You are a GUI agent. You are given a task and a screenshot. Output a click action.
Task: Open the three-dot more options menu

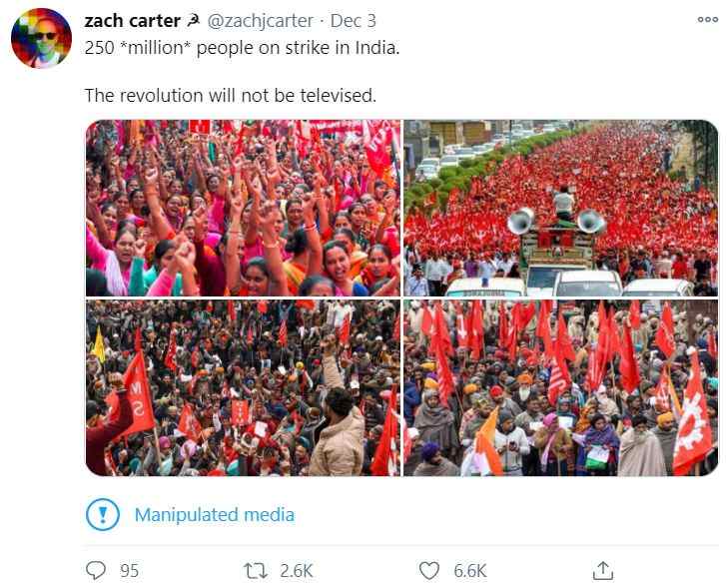(708, 20)
